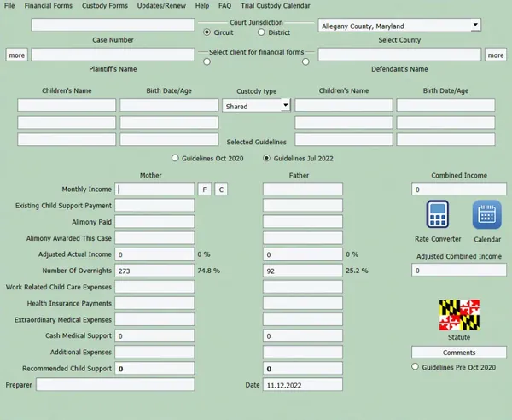512x420 pixels.
Task: Select plaintiff as client for financial forms
Action: pyautogui.click(x=207, y=61)
